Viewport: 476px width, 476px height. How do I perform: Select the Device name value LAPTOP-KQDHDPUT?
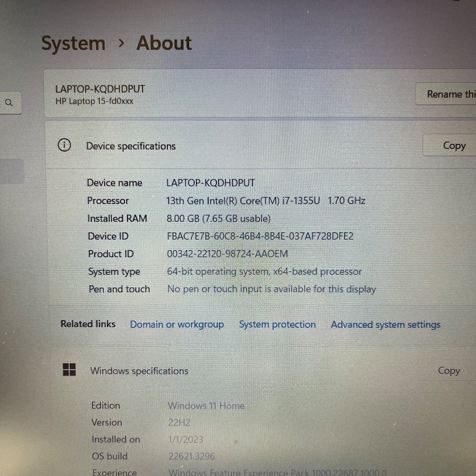point(210,183)
